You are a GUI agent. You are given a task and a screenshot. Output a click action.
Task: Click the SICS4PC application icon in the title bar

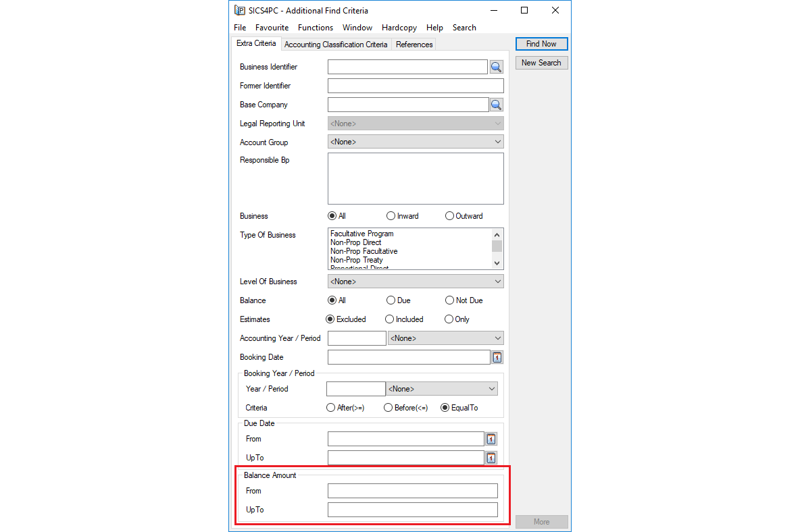pyautogui.click(x=239, y=10)
